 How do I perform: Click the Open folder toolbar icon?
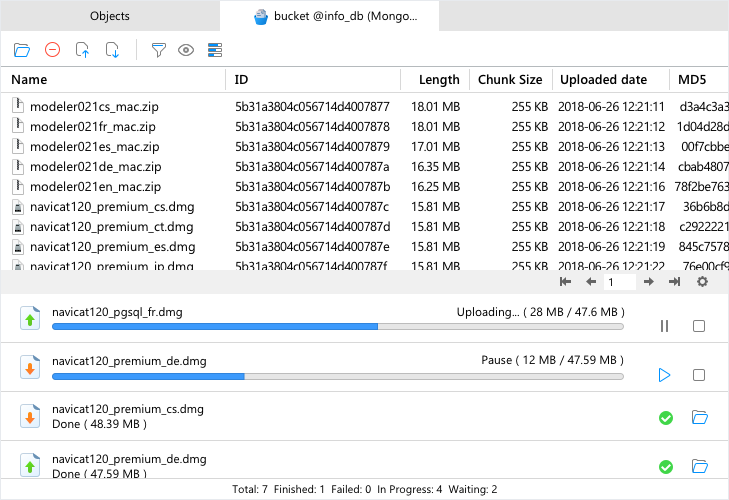click(x=22, y=50)
